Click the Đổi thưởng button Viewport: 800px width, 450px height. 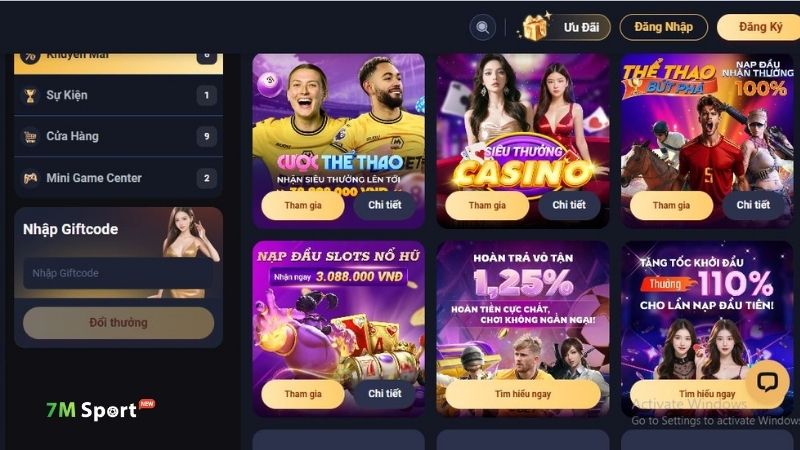tap(118, 323)
